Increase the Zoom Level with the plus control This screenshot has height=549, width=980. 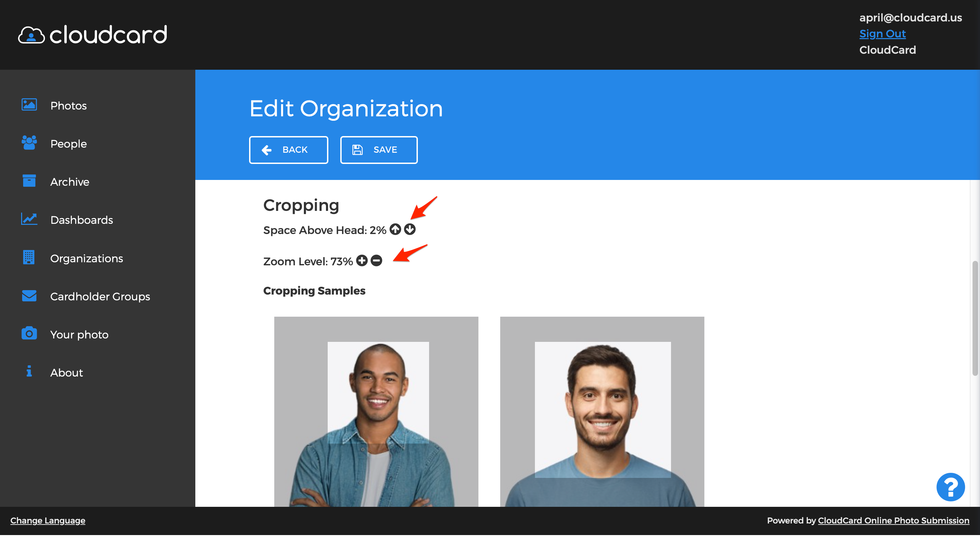[362, 261]
